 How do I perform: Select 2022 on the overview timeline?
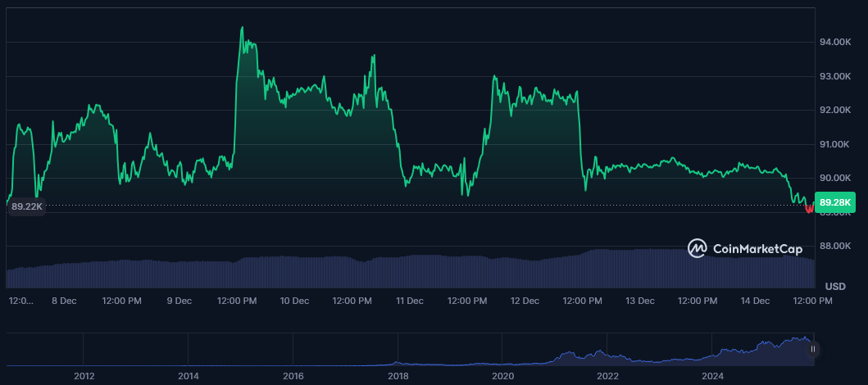(x=607, y=376)
